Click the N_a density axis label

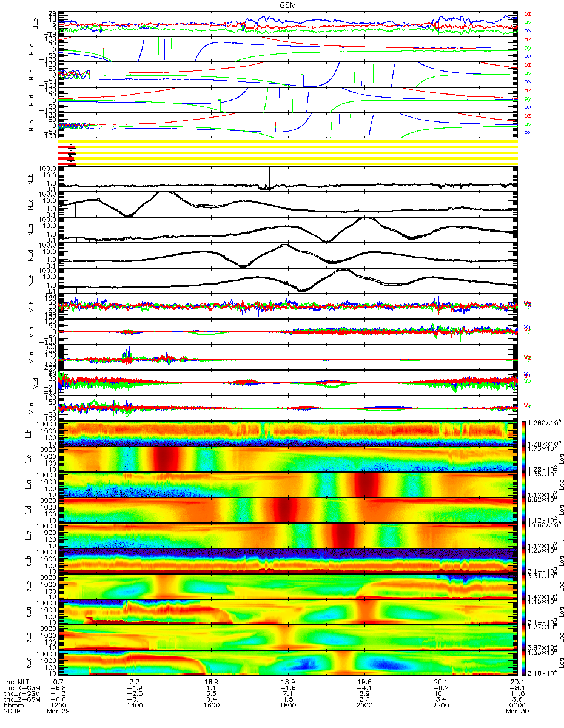coord(30,229)
